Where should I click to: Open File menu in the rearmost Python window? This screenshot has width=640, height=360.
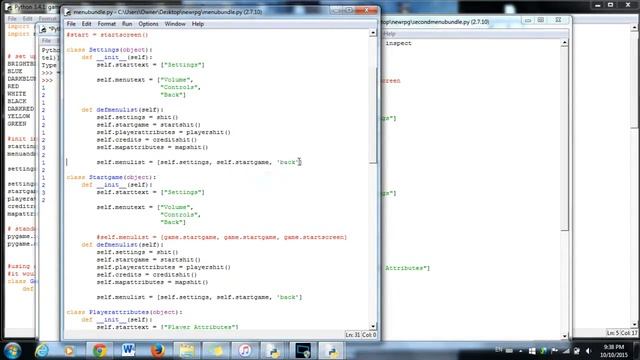click(x=12, y=19)
